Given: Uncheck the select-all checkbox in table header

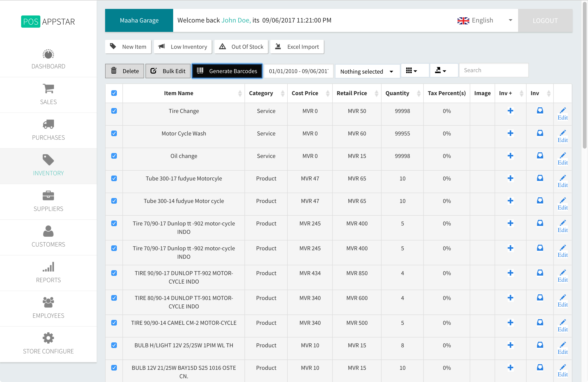Looking at the screenshot, I should coord(114,93).
